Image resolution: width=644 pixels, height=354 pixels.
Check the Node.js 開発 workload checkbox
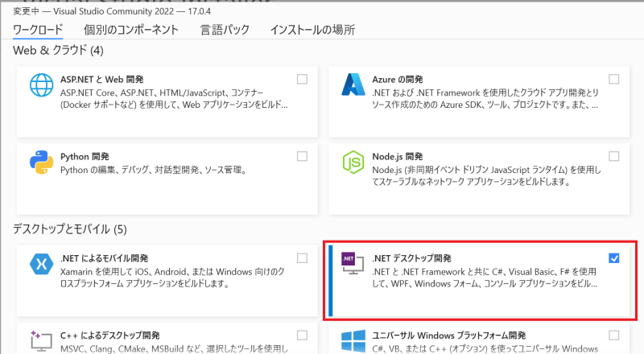point(614,156)
